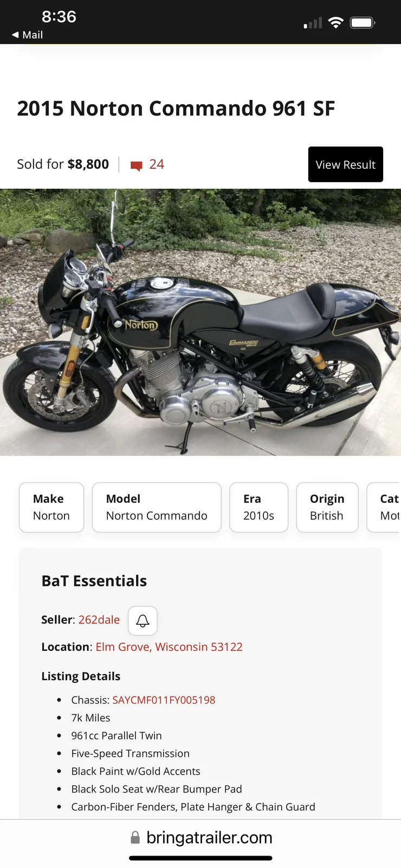The image size is (401, 868).
Task: Select the Era 2010s chip
Action: (258, 507)
